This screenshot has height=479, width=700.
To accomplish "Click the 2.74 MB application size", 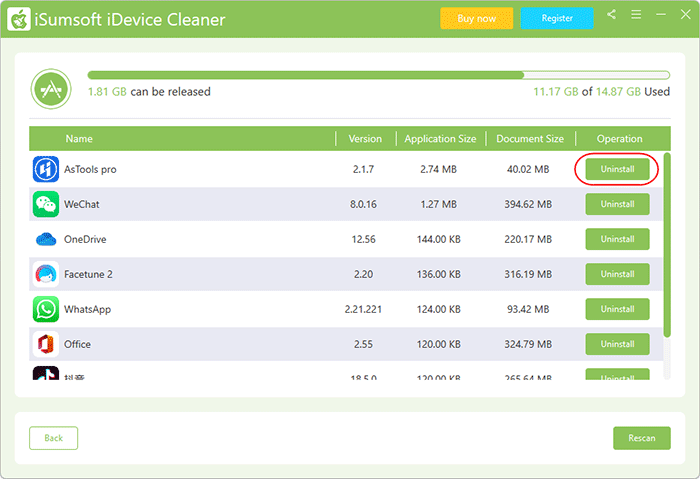I will 438,170.
